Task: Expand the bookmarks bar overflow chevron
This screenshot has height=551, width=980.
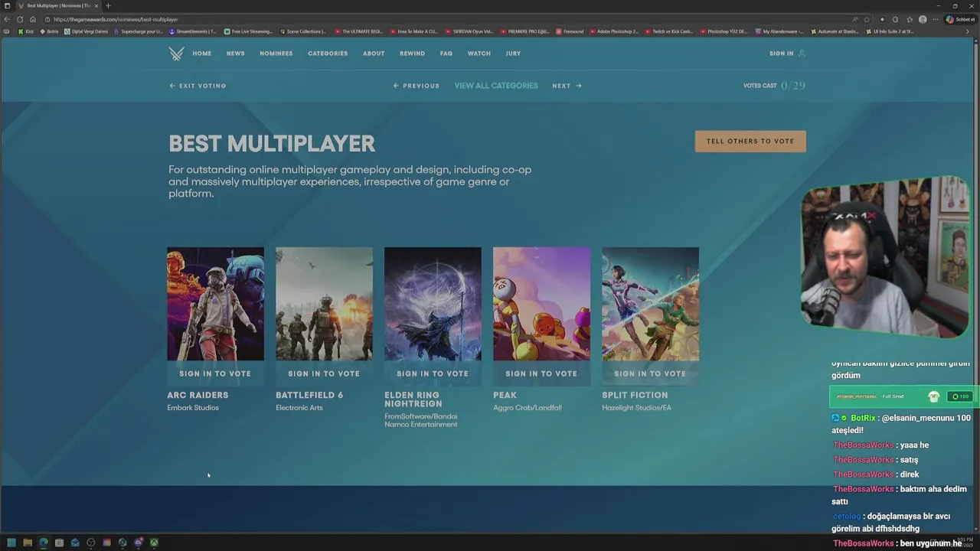Action: click(968, 31)
